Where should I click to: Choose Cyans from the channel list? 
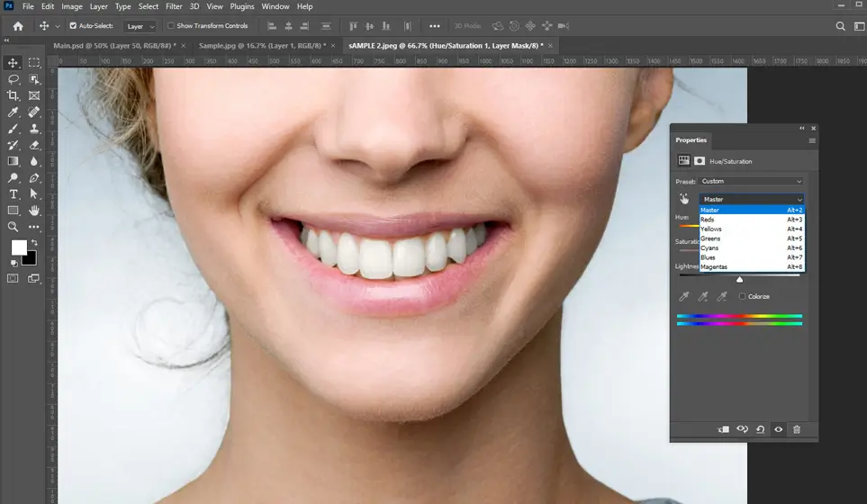[x=752, y=247]
